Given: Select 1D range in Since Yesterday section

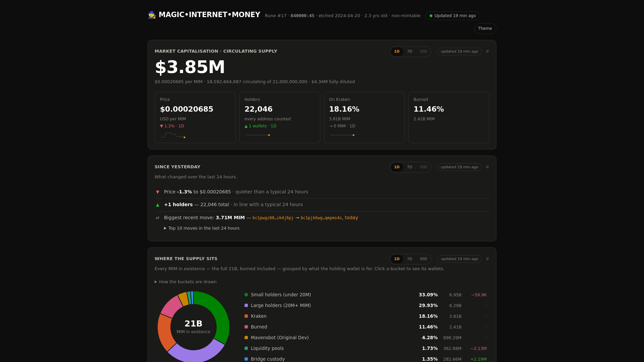Looking at the screenshot, I should (x=397, y=167).
